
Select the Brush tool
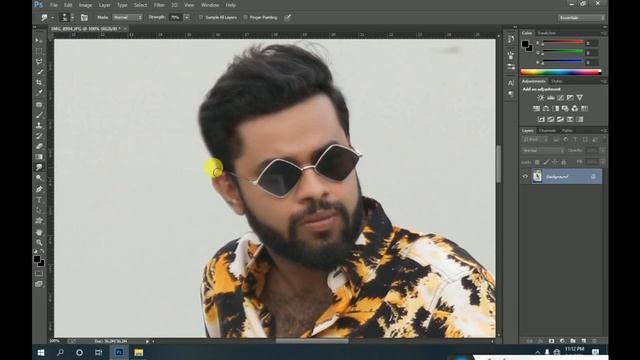pos(39,115)
